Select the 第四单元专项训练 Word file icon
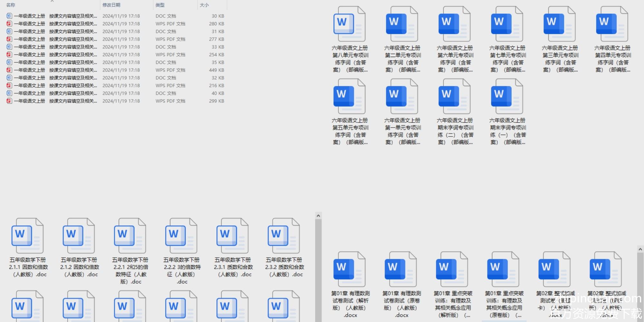644x322 pixels. coord(612,24)
